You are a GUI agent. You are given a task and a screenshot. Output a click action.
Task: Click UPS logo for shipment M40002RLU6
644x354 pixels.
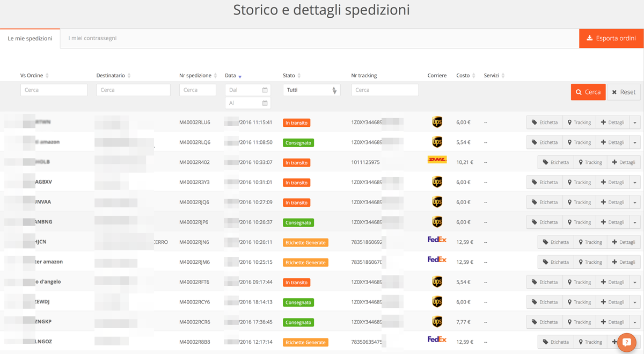pos(437,122)
